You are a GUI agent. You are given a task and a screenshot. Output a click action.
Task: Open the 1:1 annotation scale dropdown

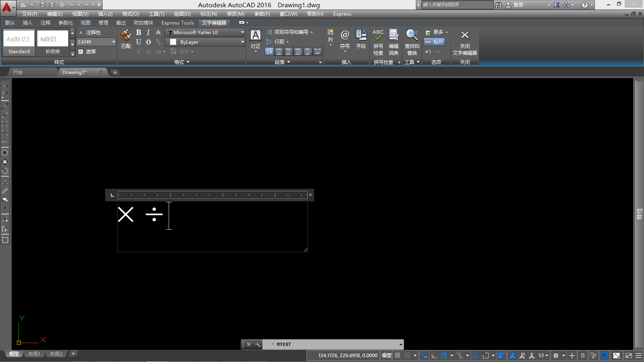[543, 356]
